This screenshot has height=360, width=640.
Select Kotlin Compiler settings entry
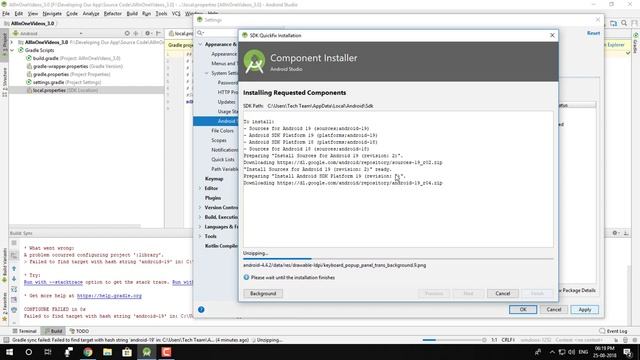tap(221, 246)
